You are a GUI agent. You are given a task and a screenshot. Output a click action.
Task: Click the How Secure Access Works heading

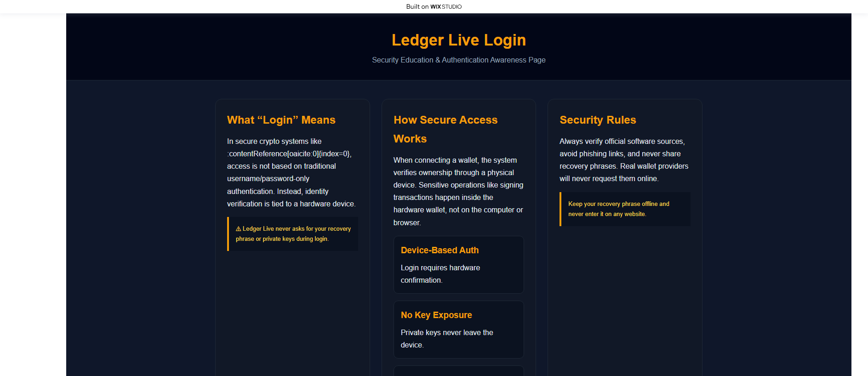tap(445, 129)
